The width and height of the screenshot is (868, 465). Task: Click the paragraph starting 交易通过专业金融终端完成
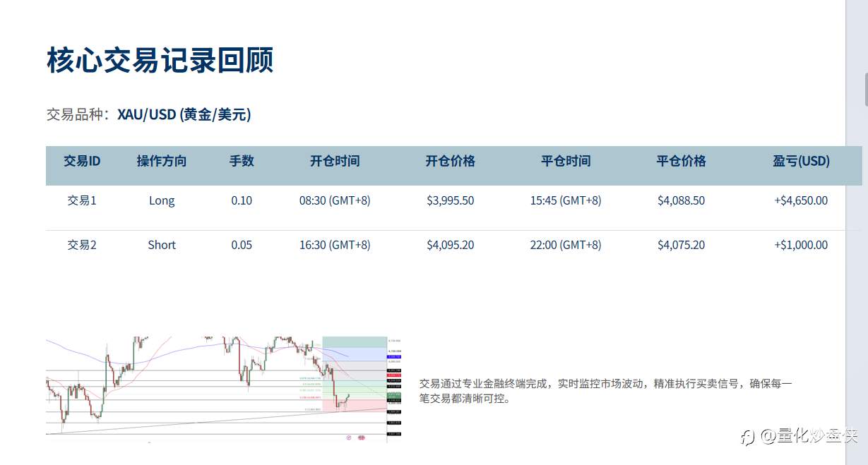(606, 391)
